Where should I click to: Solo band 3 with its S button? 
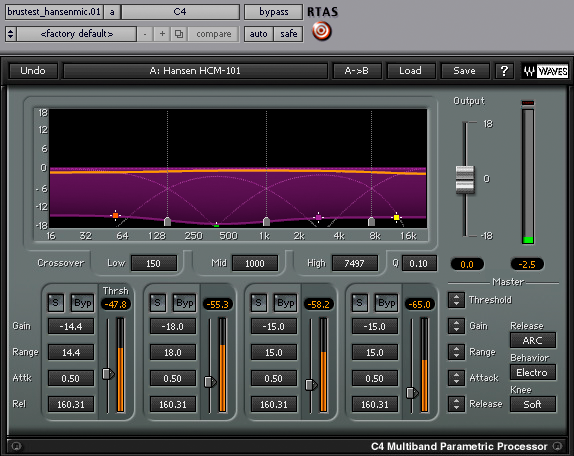258,303
